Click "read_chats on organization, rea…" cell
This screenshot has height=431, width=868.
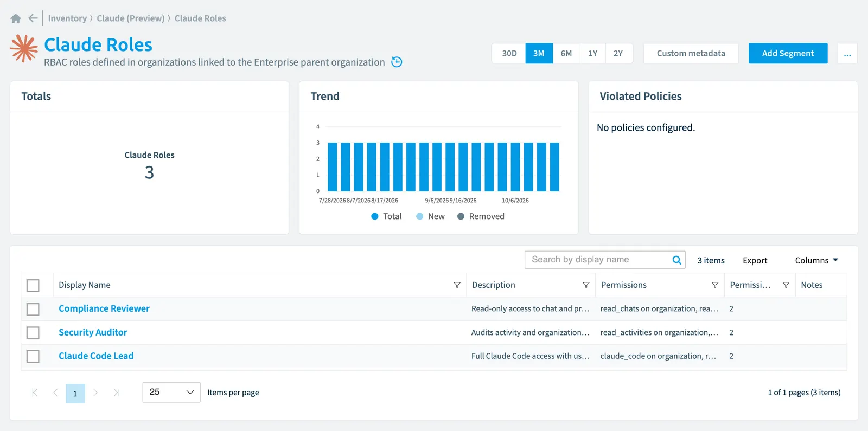pyautogui.click(x=659, y=308)
